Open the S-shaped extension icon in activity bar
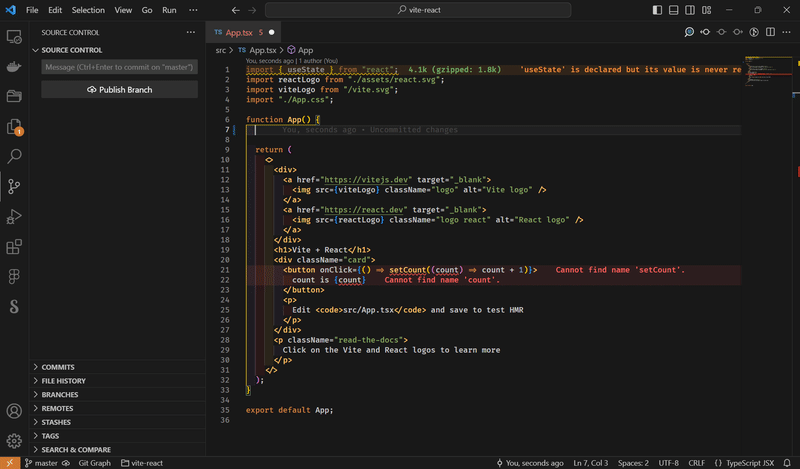The height and width of the screenshot is (469, 800). pyautogui.click(x=14, y=307)
